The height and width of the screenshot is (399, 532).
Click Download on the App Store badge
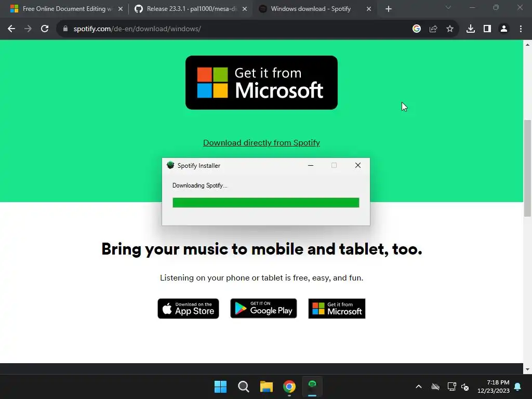(188, 309)
